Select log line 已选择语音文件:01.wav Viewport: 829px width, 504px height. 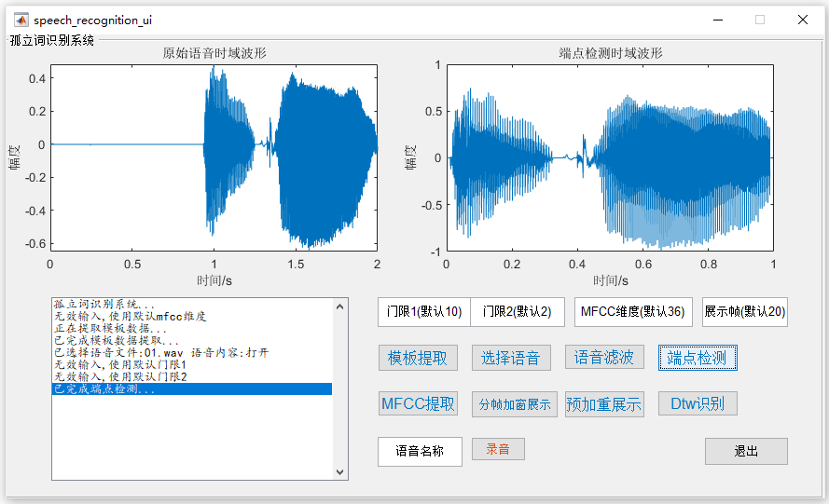coord(192,353)
